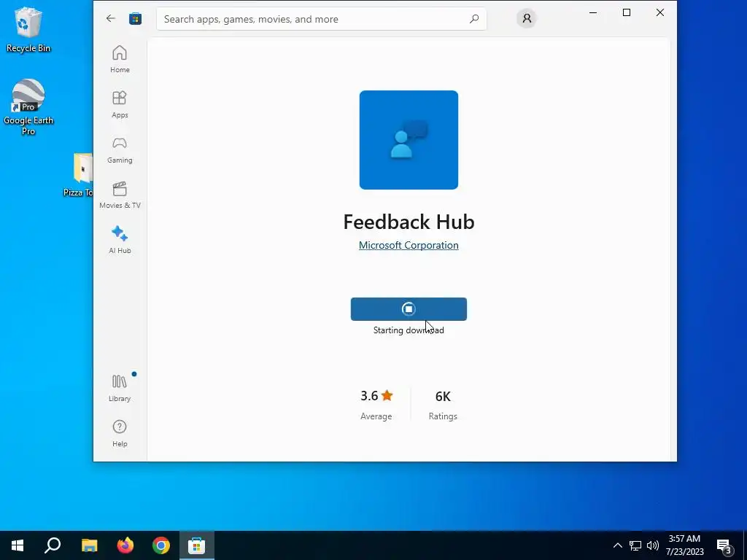Open Gaming section in sidebar
Viewport: 747px width, 560px height.
pyautogui.click(x=120, y=149)
